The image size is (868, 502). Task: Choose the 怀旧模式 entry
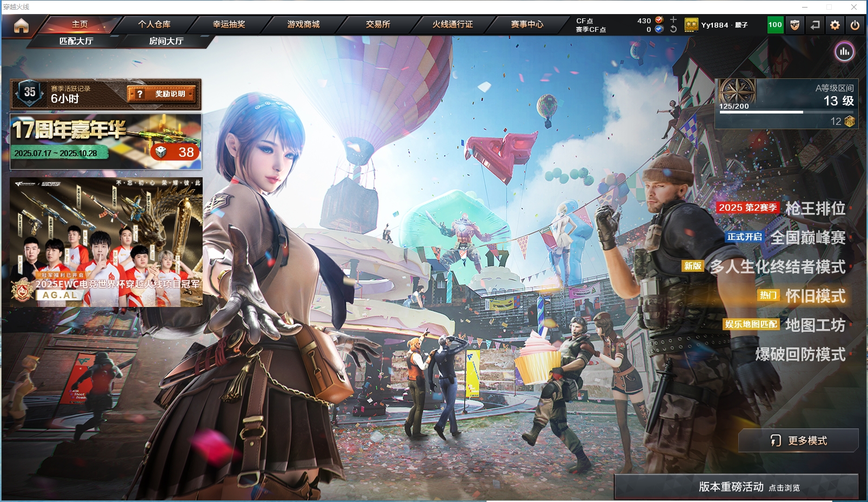[x=815, y=296]
